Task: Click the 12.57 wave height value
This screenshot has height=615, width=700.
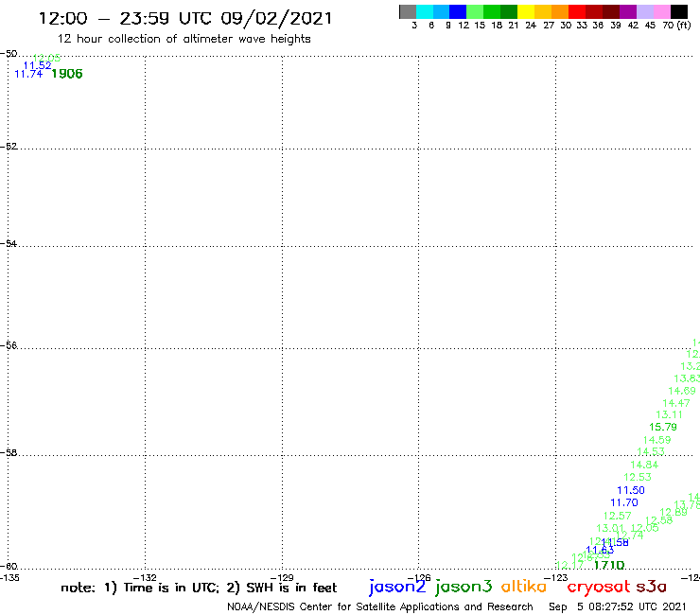Action: (x=618, y=516)
